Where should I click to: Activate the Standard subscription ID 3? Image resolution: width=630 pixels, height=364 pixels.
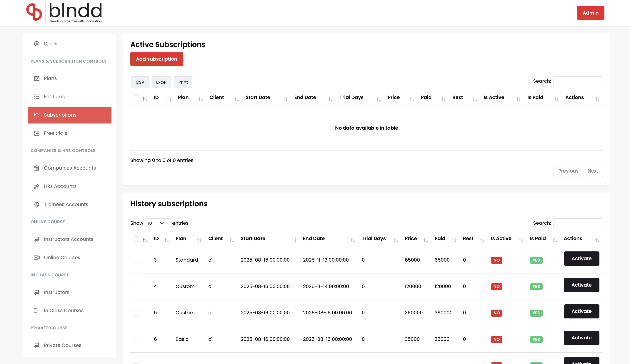click(581, 258)
